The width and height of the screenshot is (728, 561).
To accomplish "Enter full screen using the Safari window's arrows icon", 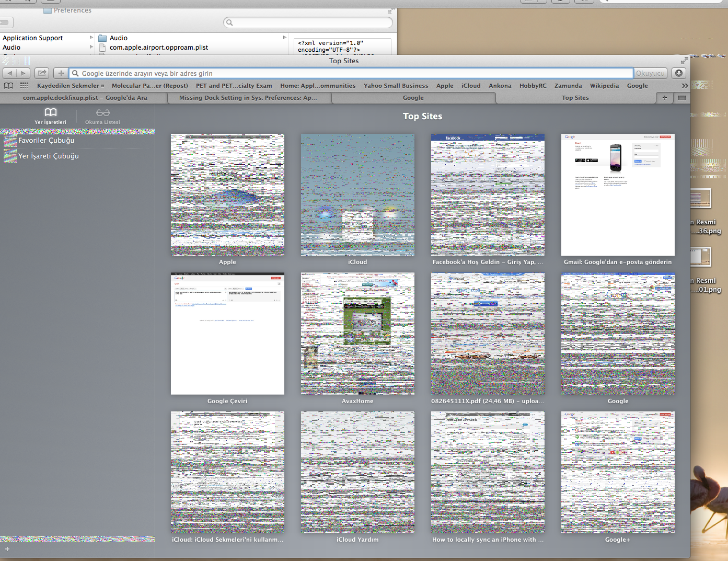I will tap(684, 61).
